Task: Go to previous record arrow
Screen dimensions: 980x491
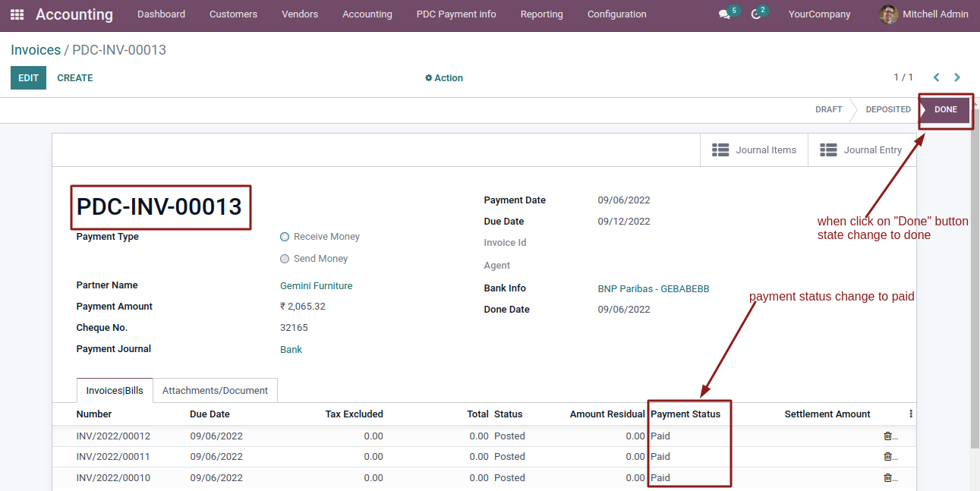Action: pyautogui.click(x=936, y=77)
